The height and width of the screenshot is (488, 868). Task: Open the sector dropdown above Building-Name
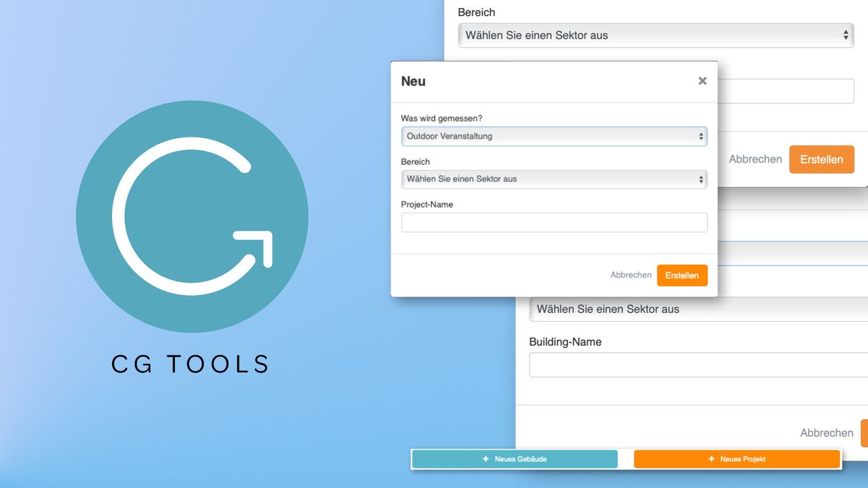coord(698,309)
